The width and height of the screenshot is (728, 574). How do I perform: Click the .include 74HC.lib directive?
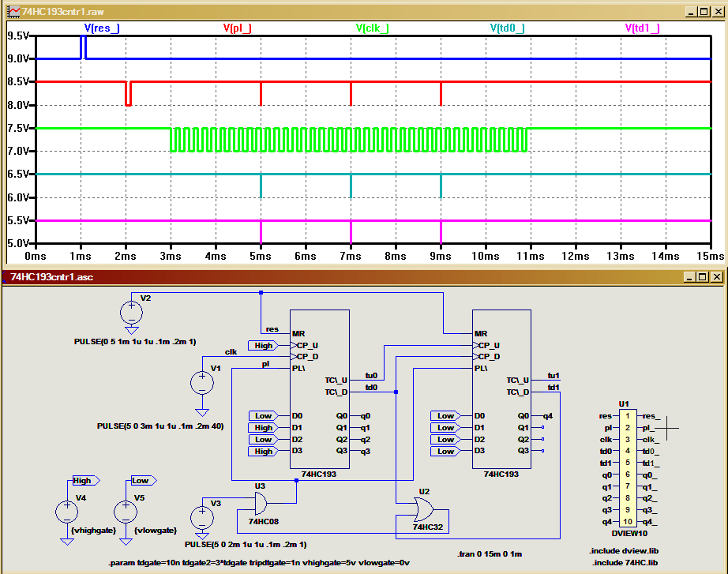point(625,563)
